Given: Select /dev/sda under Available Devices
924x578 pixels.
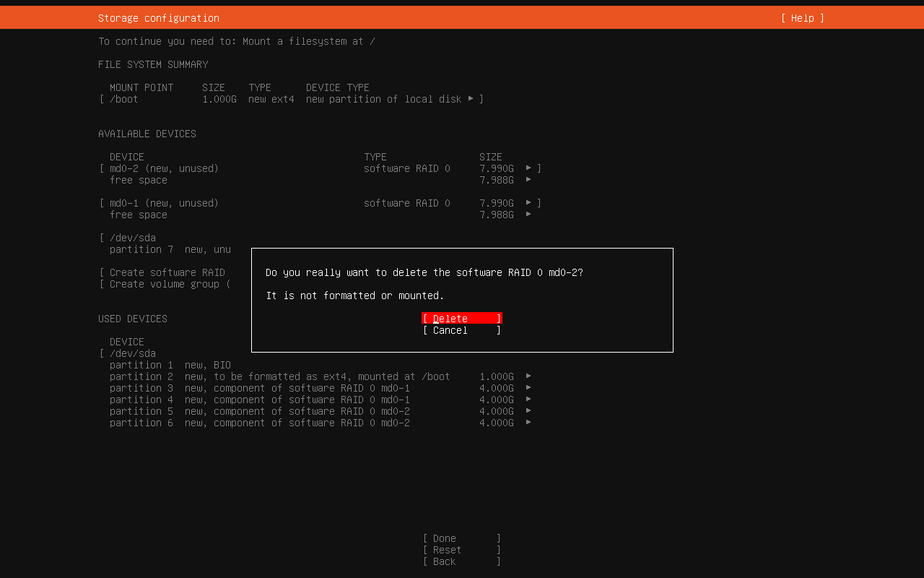Looking at the screenshot, I should 133,238.
